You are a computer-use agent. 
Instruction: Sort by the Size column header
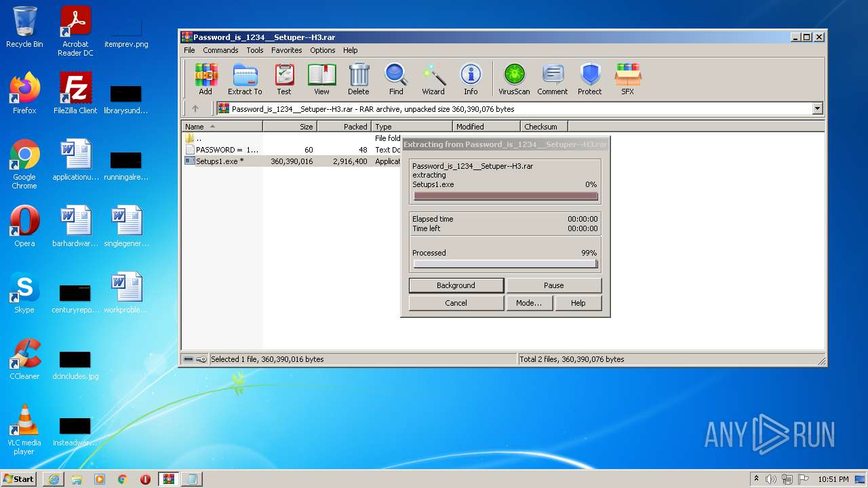[290, 127]
